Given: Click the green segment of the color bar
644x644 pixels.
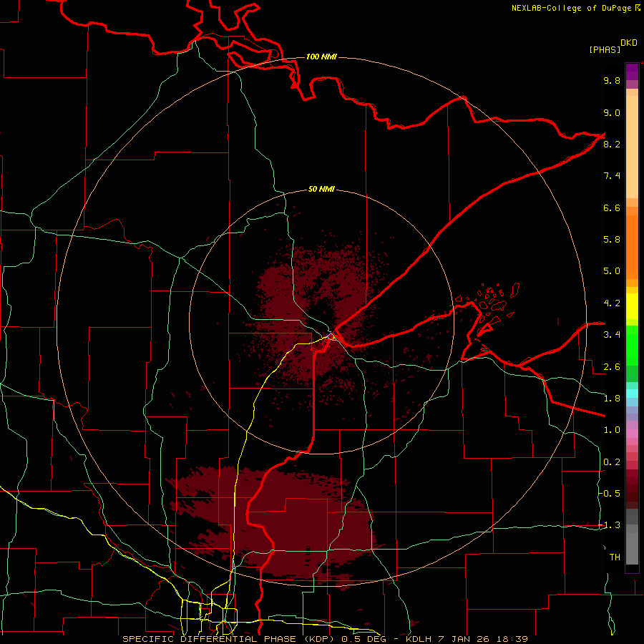Looking at the screenshot, I should point(632,345).
